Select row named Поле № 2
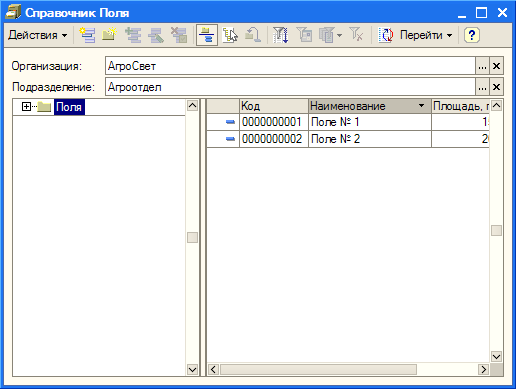Screen dimensions: 516x389 click(x=370, y=139)
